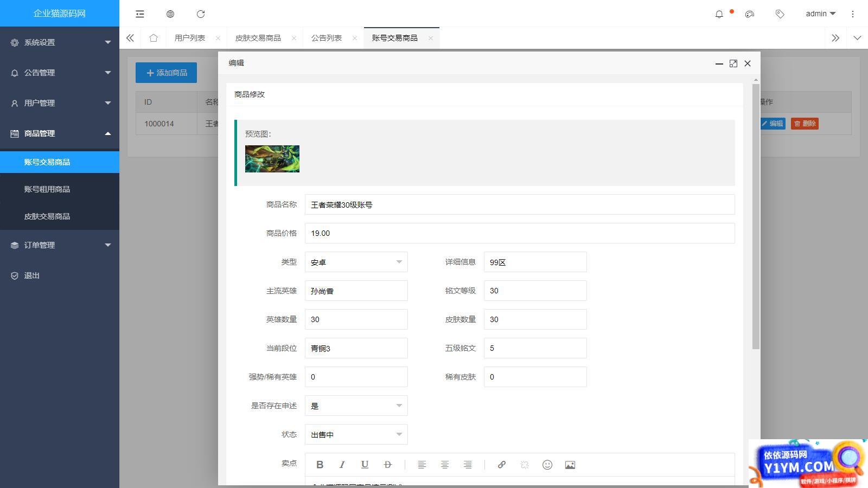The height and width of the screenshot is (488, 868).
Task: Open the notification bell
Action: 719,14
